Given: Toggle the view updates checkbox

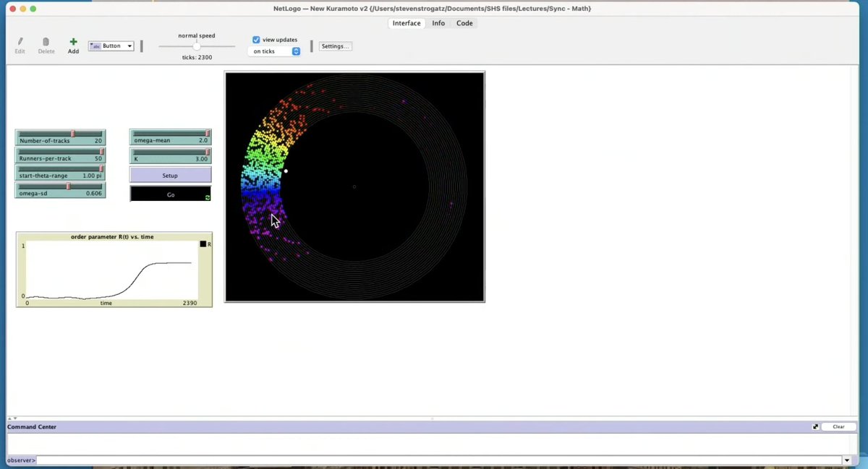Looking at the screenshot, I should pyautogui.click(x=256, y=40).
